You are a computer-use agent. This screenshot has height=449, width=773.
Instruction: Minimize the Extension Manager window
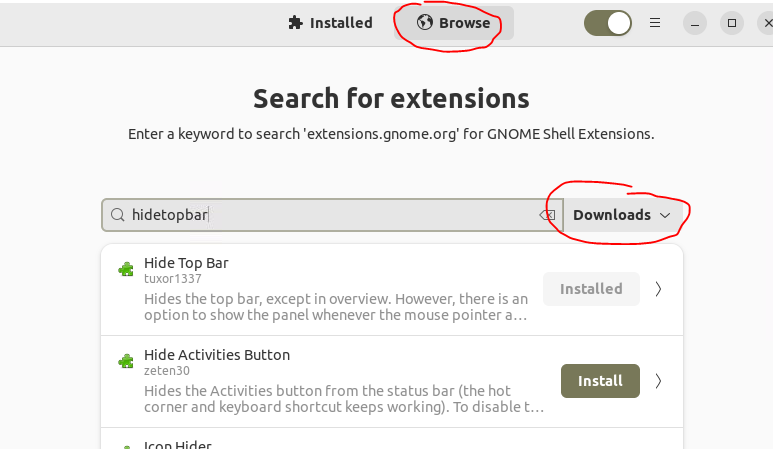(x=694, y=23)
